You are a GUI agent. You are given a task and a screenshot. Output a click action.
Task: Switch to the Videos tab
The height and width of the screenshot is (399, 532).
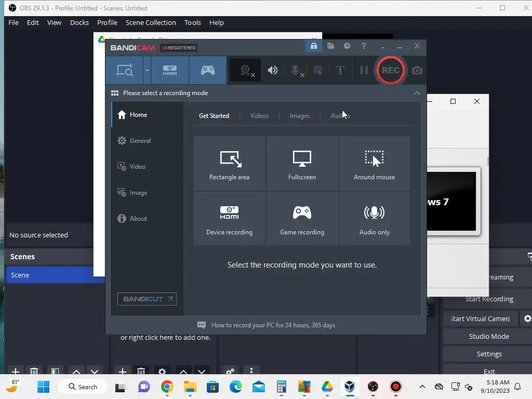tap(259, 116)
